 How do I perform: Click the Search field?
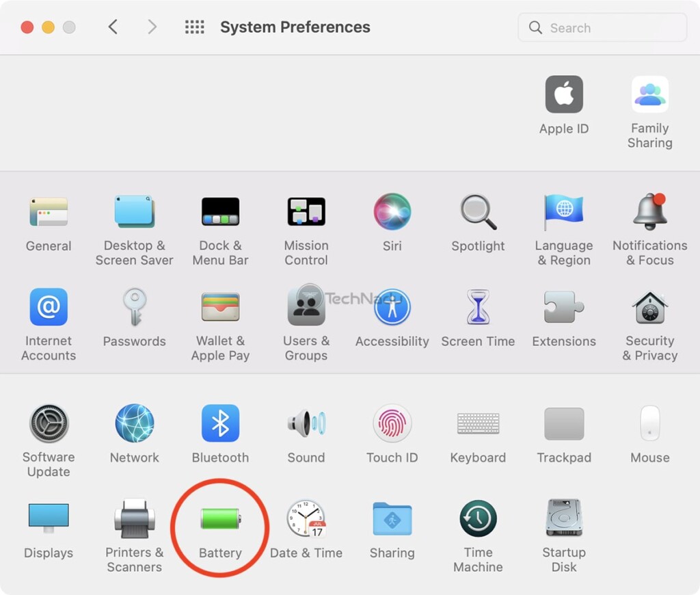click(x=602, y=27)
